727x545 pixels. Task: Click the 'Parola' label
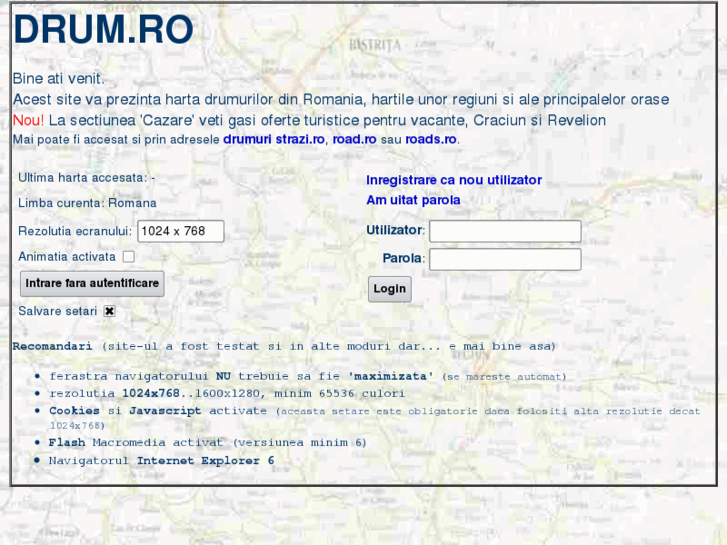402,258
